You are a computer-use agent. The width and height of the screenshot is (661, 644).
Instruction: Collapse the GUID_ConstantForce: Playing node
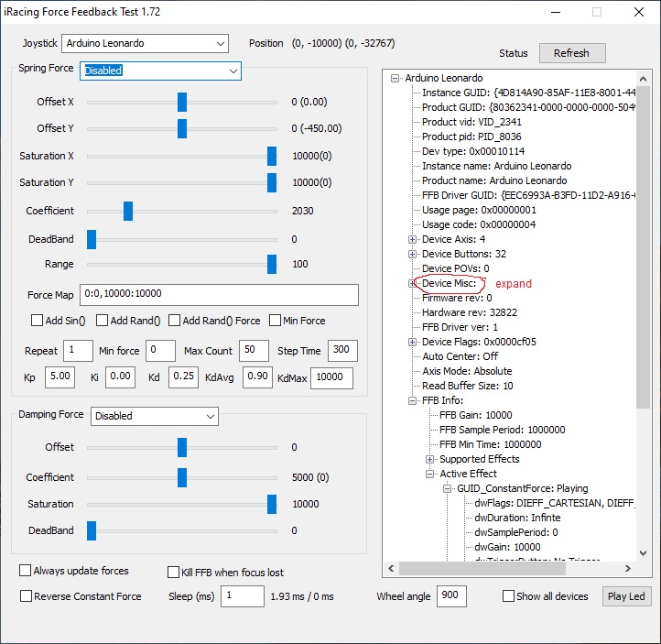[x=447, y=489]
